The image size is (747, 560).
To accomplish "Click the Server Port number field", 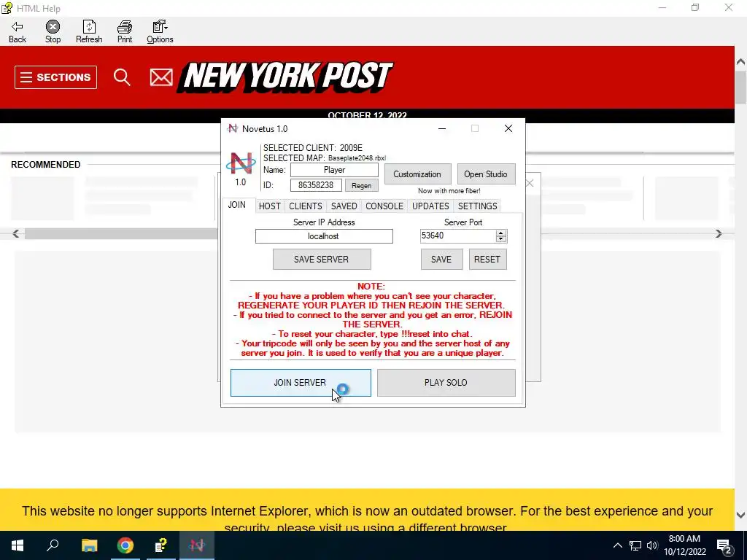I will pyautogui.click(x=458, y=236).
